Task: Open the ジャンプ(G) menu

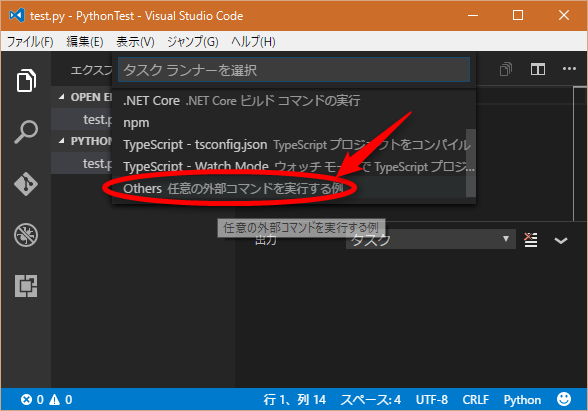Action: point(192,41)
